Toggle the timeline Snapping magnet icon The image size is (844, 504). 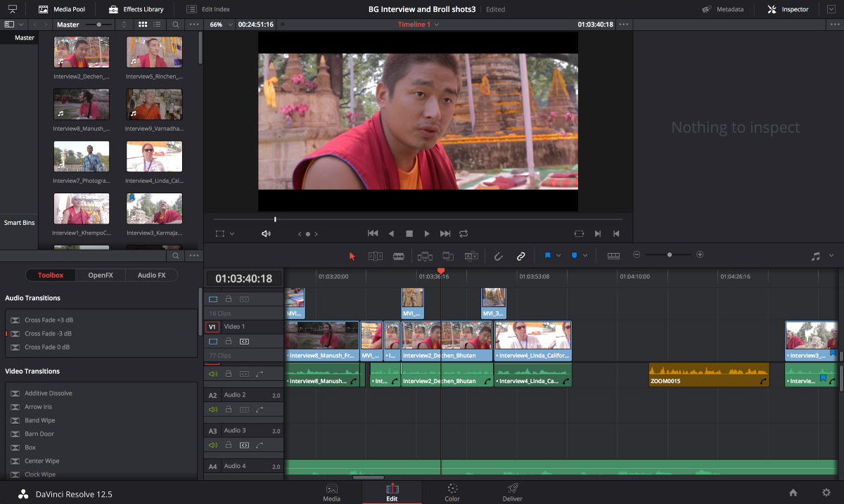point(498,256)
